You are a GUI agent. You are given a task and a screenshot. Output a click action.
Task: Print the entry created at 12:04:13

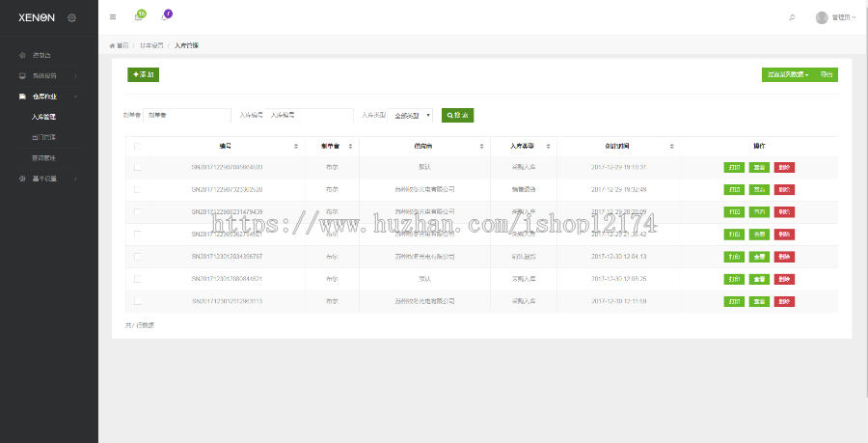pos(734,257)
